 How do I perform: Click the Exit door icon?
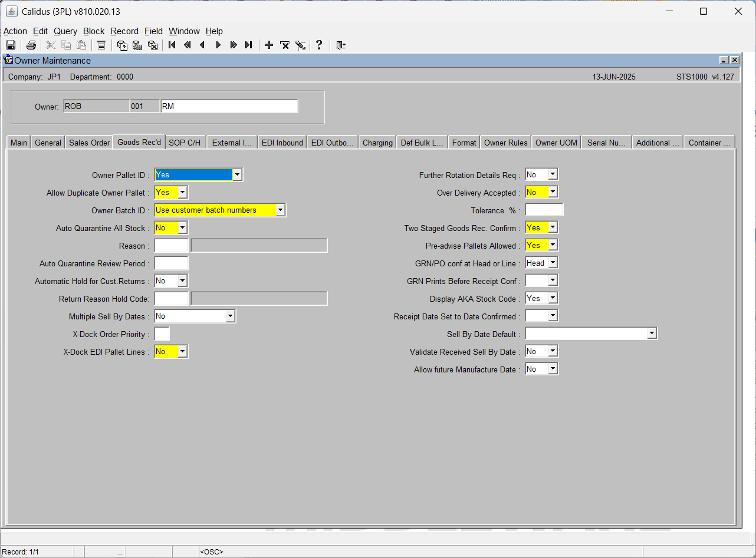(x=341, y=45)
